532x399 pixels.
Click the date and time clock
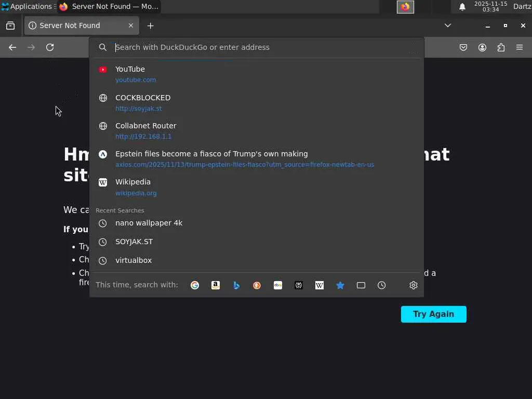tap(490, 6)
